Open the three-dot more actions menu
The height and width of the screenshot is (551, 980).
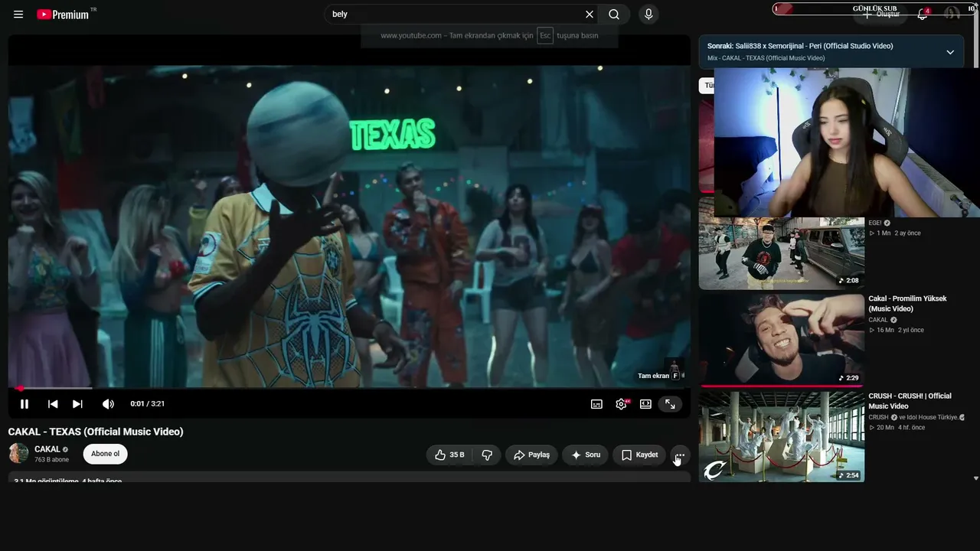(x=680, y=455)
